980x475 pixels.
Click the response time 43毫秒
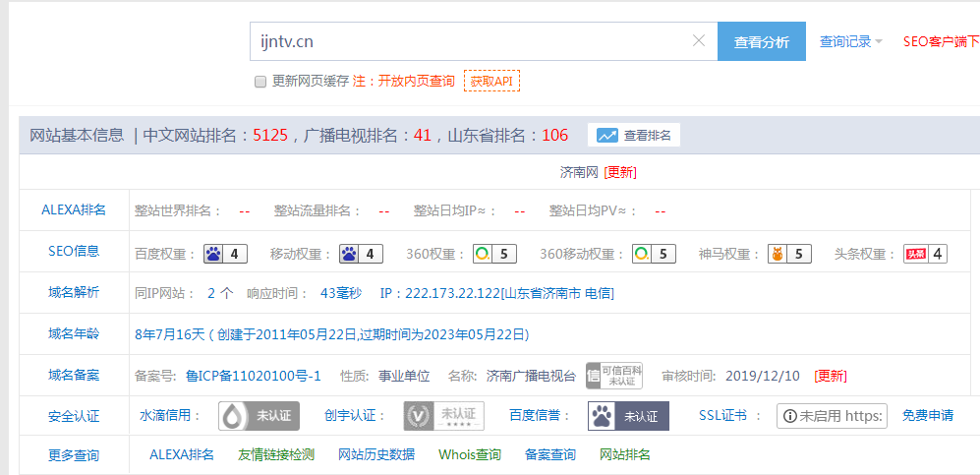(x=341, y=293)
